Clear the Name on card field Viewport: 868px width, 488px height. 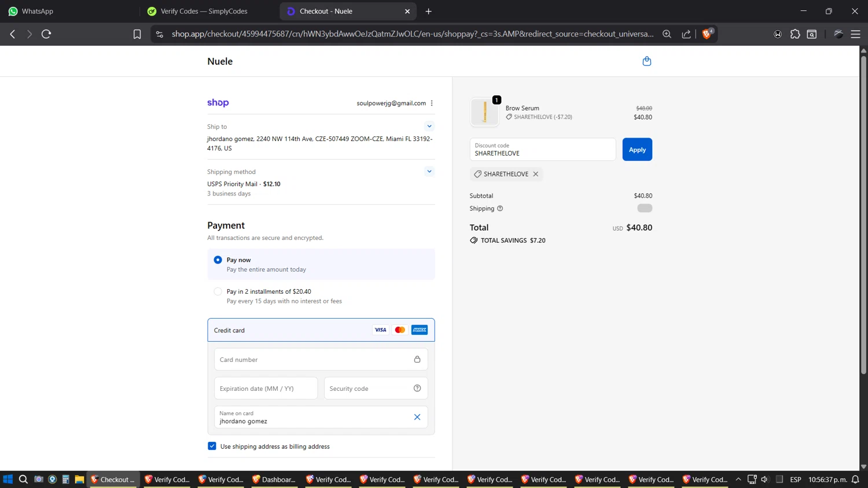[x=417, y=417]
